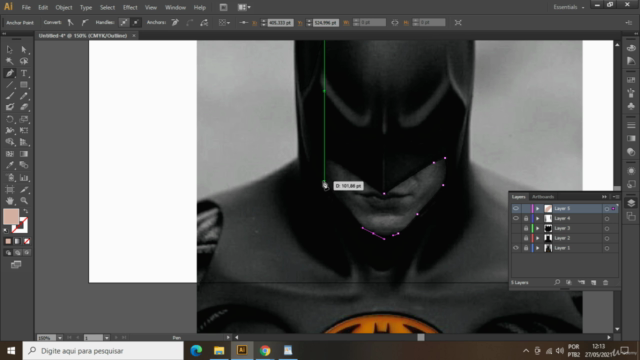The height and width of the screenshot is (360, 640).
Task: Show hidden Layer 3
Action: pos(516,228)
